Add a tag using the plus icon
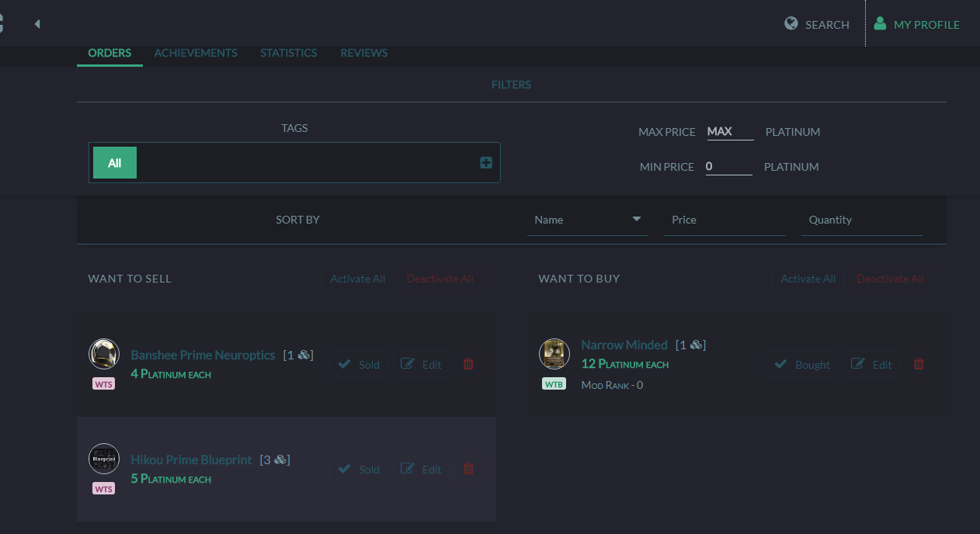Screen dimensions: 980x534 [x=486, y=162]
